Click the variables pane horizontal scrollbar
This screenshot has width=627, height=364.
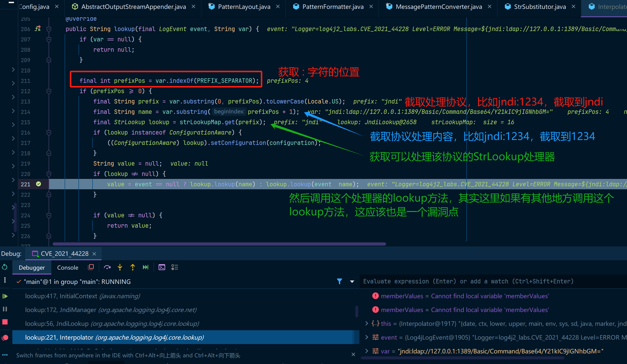point(462,358)
